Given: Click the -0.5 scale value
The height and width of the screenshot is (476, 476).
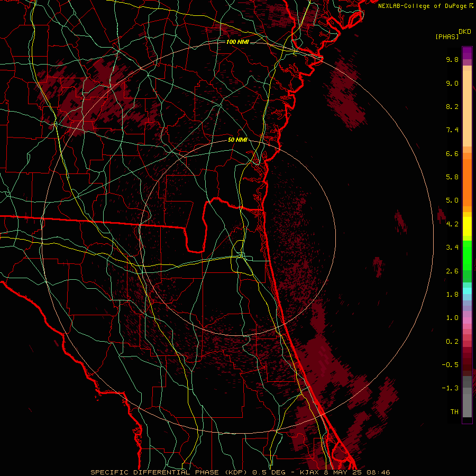Looking at the screenshot, I should (450, 365).
